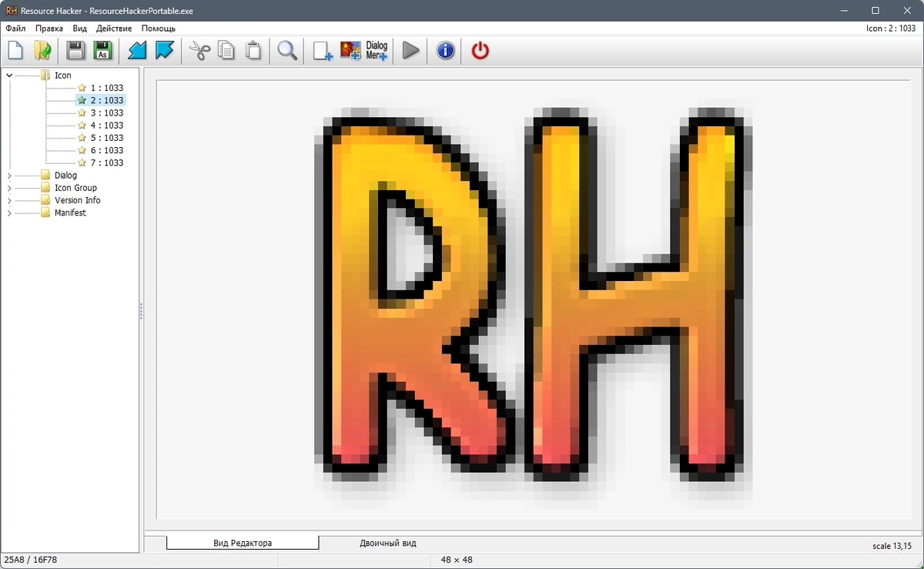Click the Manifest folder icon
Image resolution: width=924 pixels, height=569 pixels.
[45, 213]
